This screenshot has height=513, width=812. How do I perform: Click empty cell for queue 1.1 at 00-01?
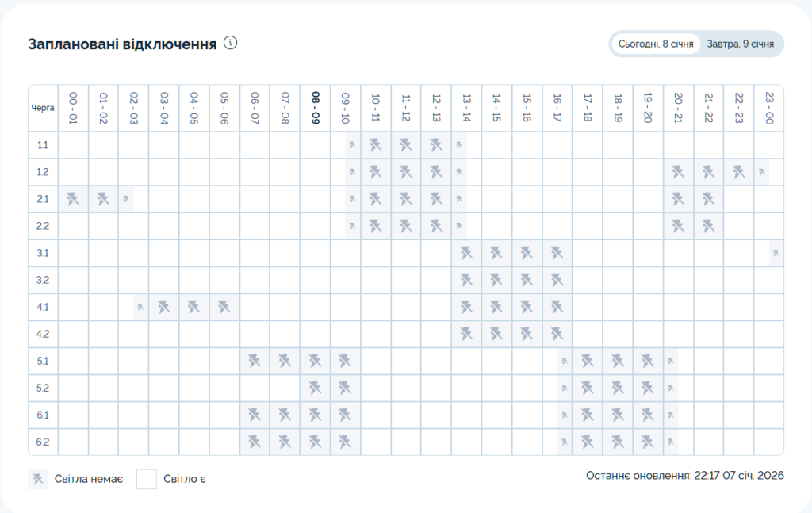(73, 145)
